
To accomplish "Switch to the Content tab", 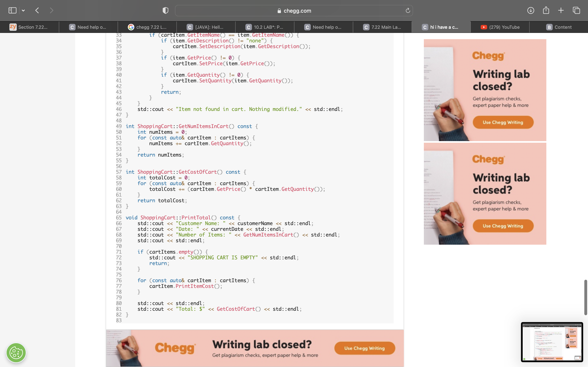I will 559,27.
